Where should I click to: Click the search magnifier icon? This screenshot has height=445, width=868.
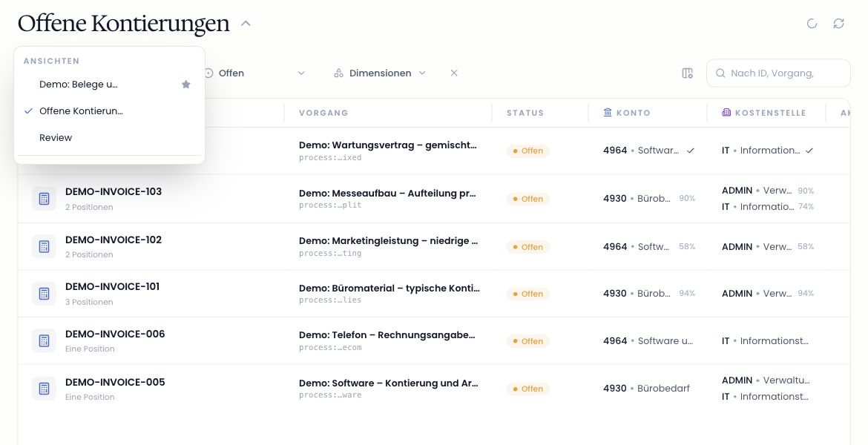tap(720, 73)
